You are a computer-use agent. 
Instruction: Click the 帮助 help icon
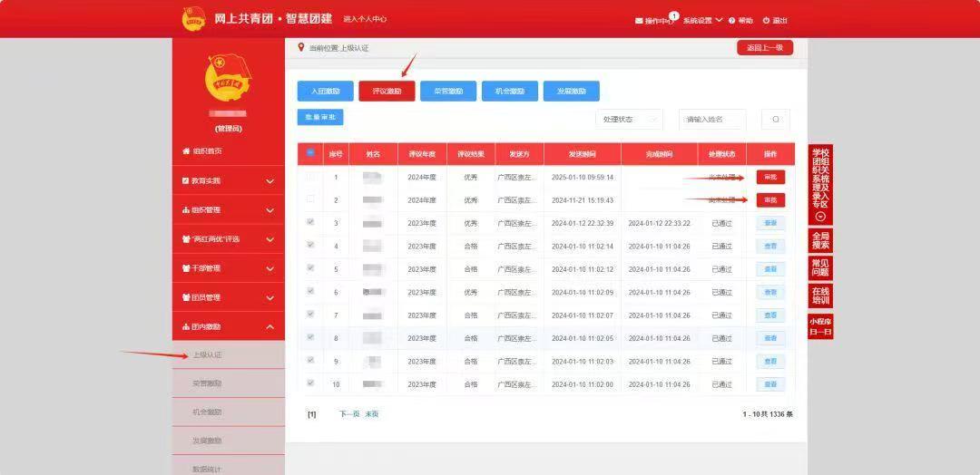point(731,20)
